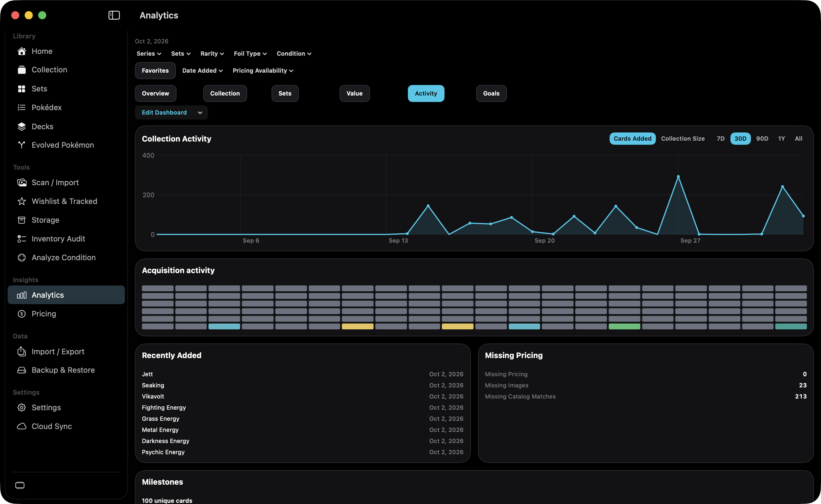Select the 1Y time range
The image size is (821, 504).
click(x=781, y=139)
